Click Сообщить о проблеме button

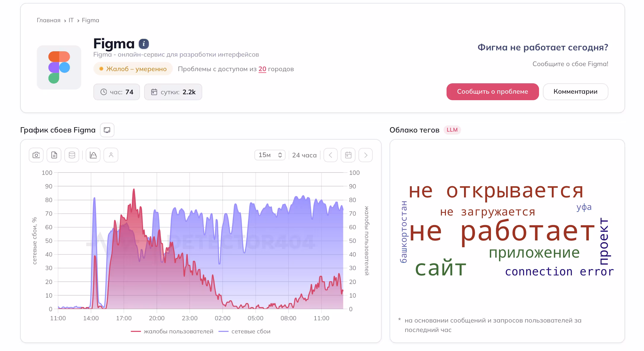point(492,92)
